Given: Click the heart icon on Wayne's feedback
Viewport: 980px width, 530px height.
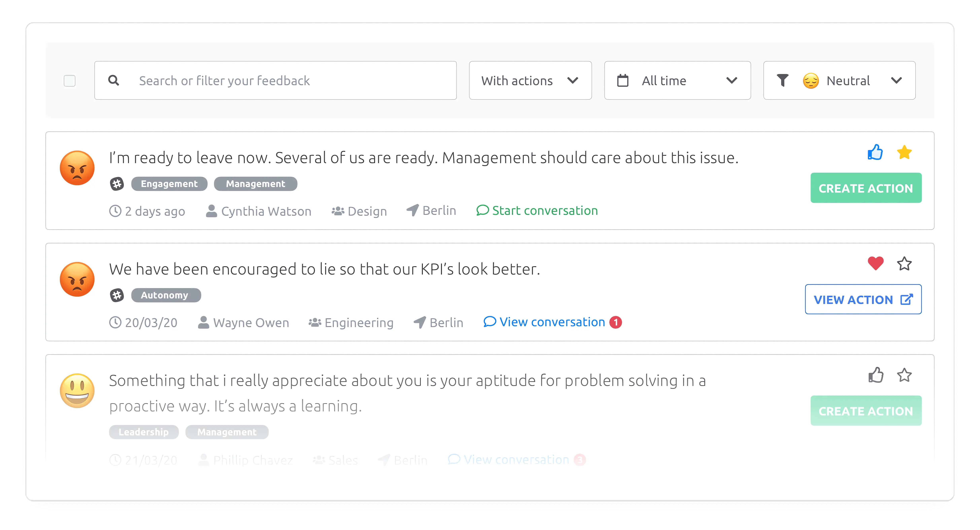Looking at the screenshot, I should [x=876, y=263].
